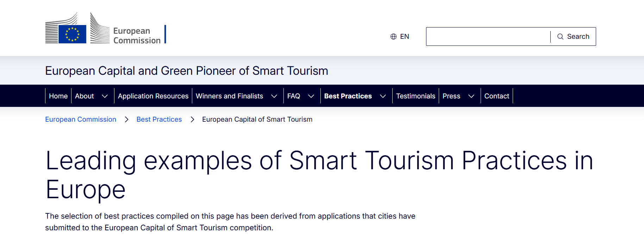
Task: Open Application Resources in the navigation
Action: (x=153, y=96)
